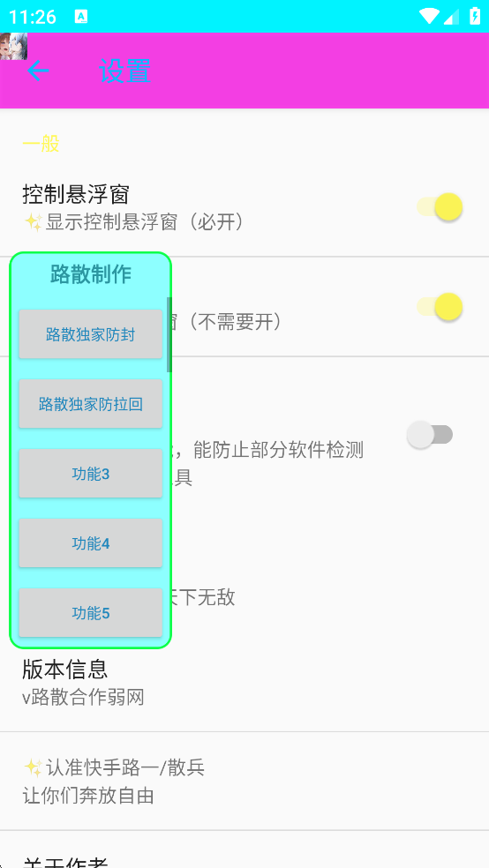This screenshot has width=489, height=868.
Task: Click the 路散独家防拉回 button
Action: point(91,403)
